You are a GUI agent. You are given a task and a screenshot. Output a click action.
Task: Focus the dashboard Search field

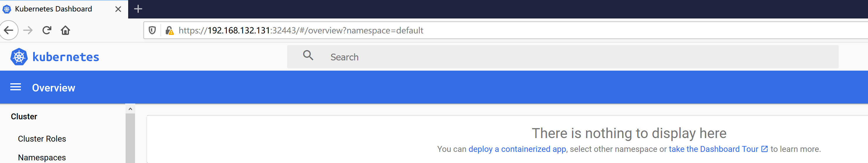(x=573, y=57)
